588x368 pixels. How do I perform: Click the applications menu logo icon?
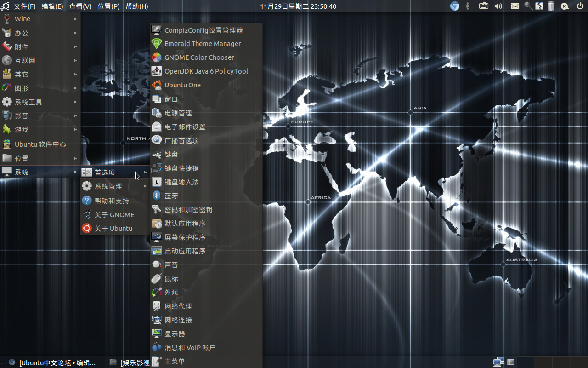coord(5,6)
